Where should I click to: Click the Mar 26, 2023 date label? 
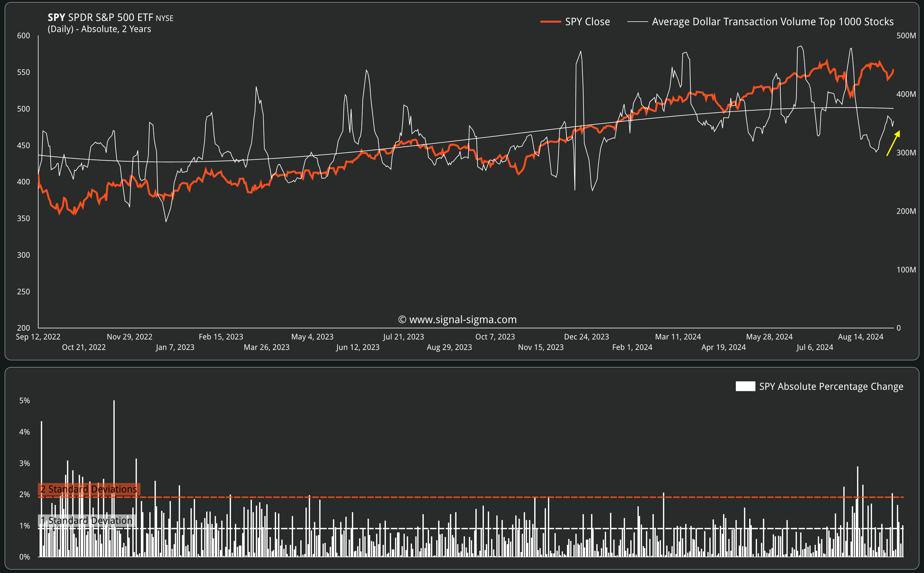click(x=266, y=347)
